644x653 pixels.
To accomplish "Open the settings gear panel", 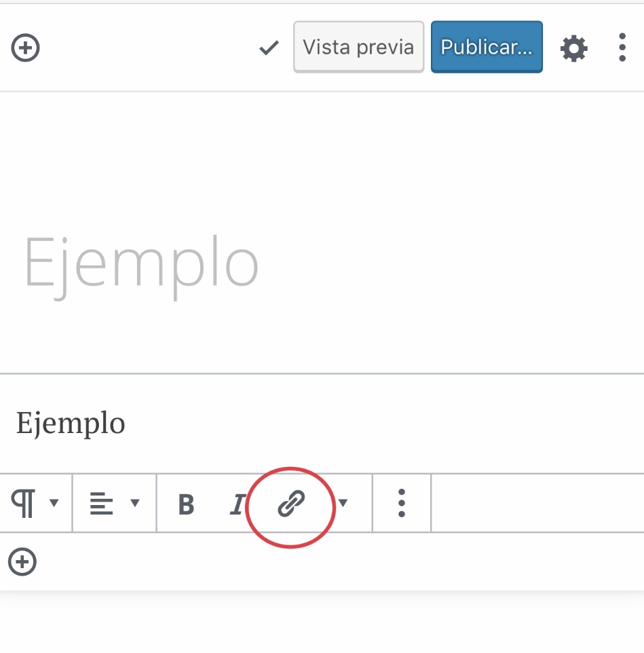I will [573, 48].
